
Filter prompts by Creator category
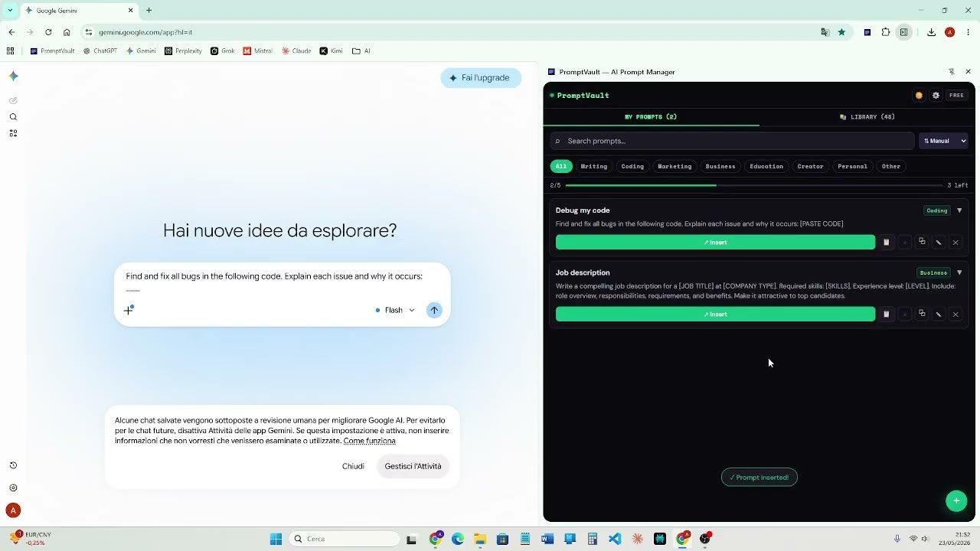coord(810,166)
